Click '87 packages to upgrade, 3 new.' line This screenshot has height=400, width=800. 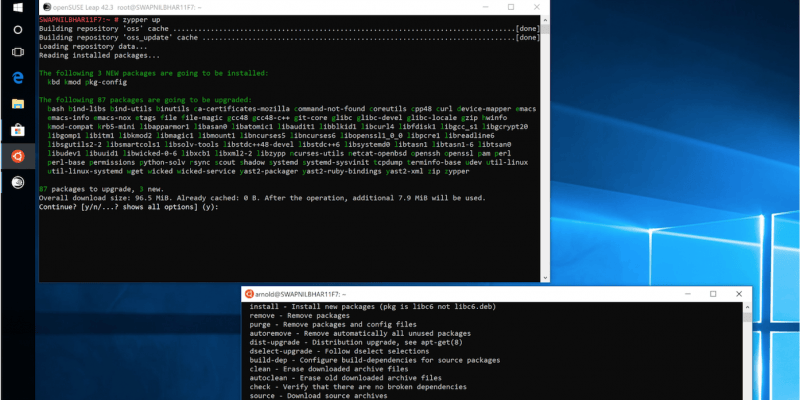click(101, 189)
